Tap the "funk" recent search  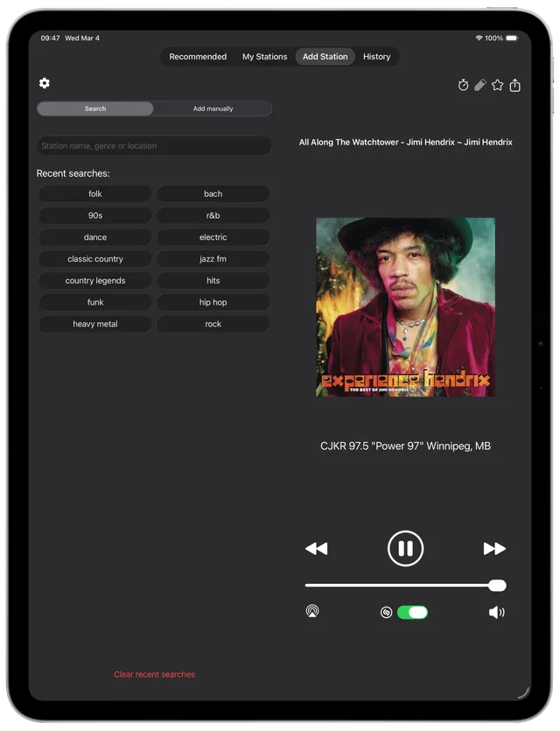95,302
